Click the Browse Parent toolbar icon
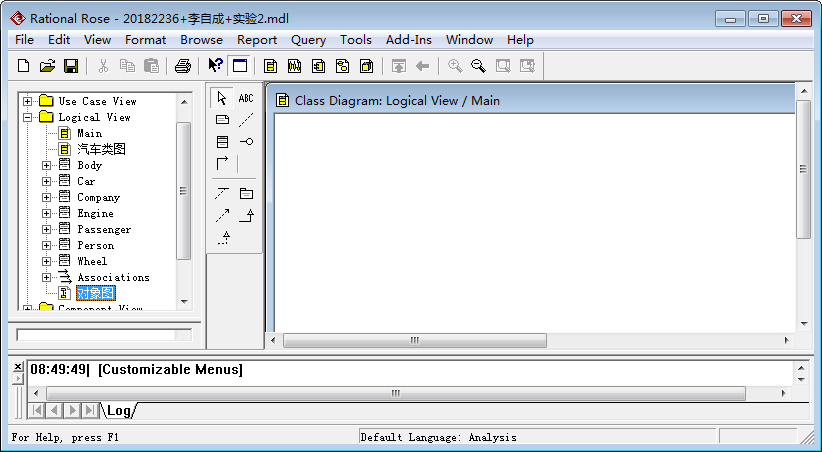This screenshot has width=822, height=452. click(x=399, y=66)
